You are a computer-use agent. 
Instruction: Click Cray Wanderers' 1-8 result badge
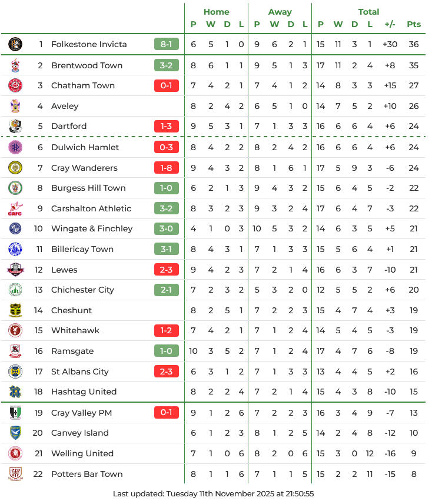pyautogui.click(x=167, y=168)
